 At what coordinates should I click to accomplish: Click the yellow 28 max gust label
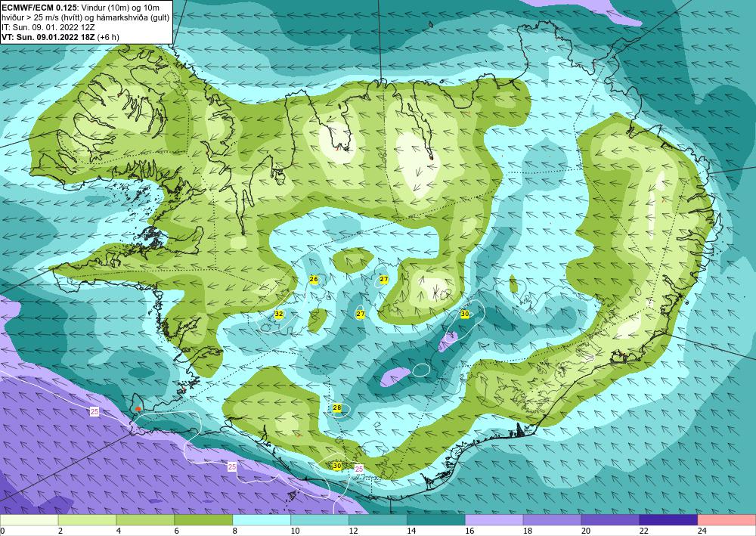(x=337, y=408)
